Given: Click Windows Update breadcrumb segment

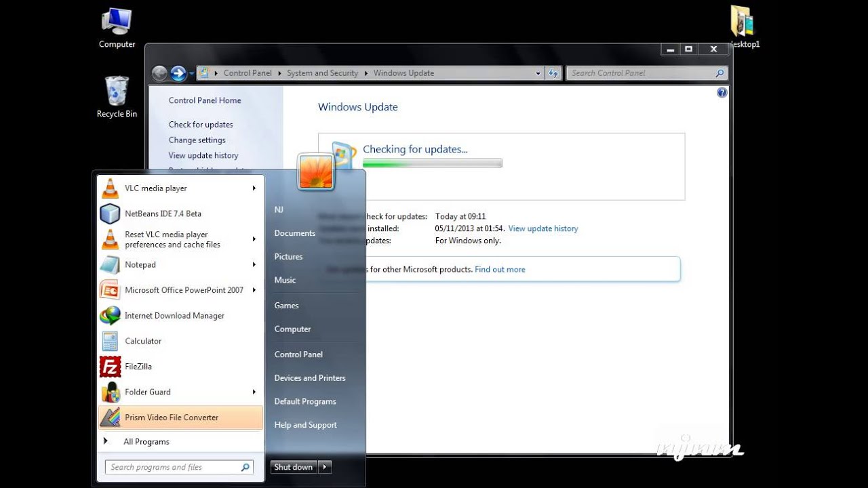Looking at the screenshot, I should pos(403,73).
